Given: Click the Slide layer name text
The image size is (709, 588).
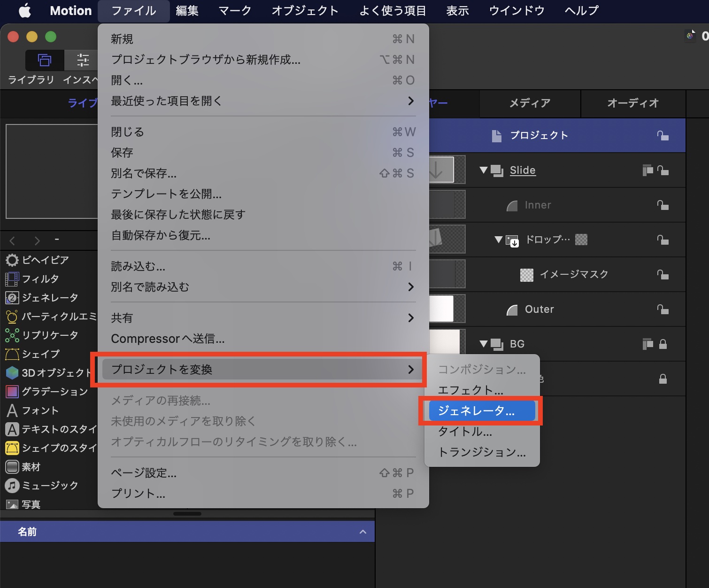Looking at the screenshot, I should coord(523,170).
